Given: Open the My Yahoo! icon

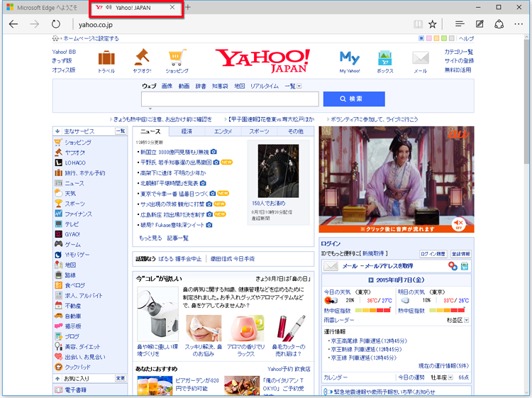Looking at the screenshot, I should point(350,57).
